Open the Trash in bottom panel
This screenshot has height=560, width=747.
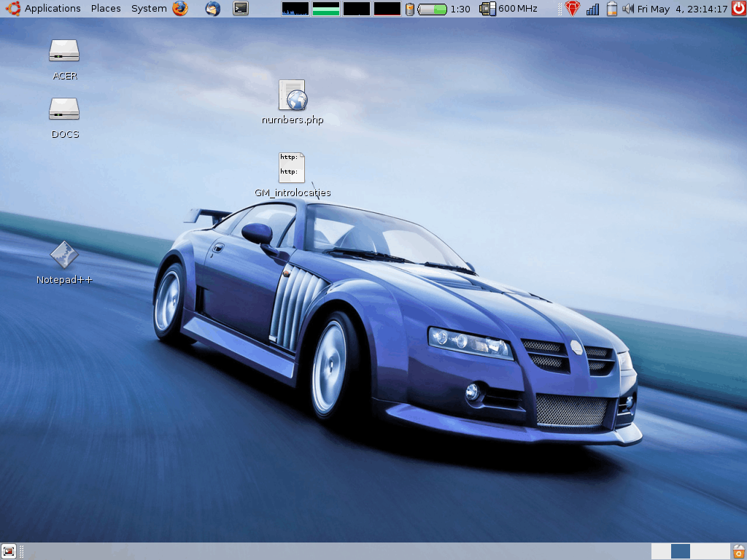pos(738,551)
